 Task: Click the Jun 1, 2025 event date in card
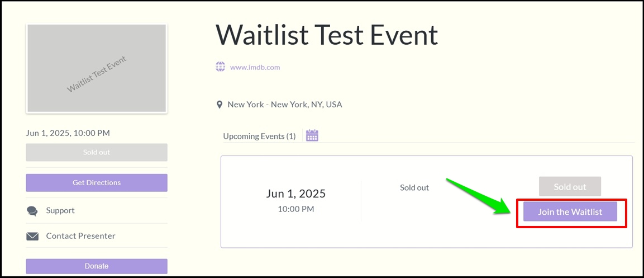(295, 194)
